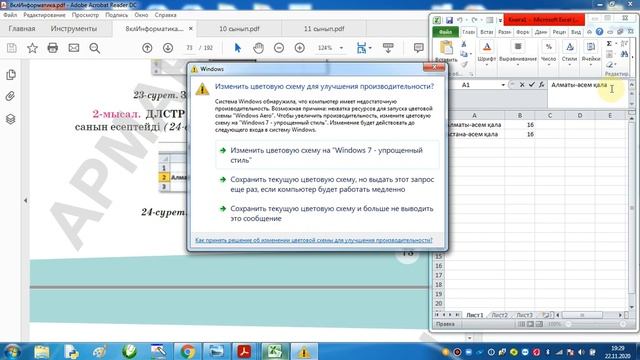Open the Acrobat add comment icon

click(418, 48)
